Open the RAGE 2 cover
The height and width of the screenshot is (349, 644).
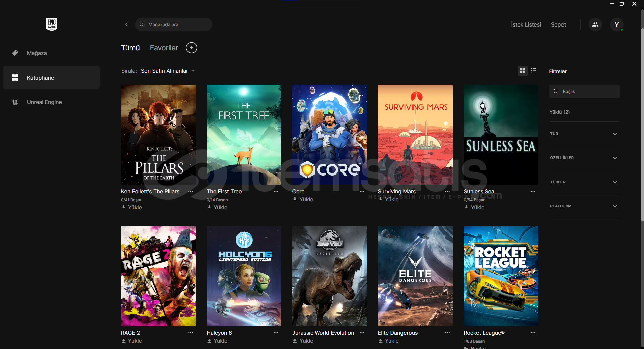coord(158,276)
